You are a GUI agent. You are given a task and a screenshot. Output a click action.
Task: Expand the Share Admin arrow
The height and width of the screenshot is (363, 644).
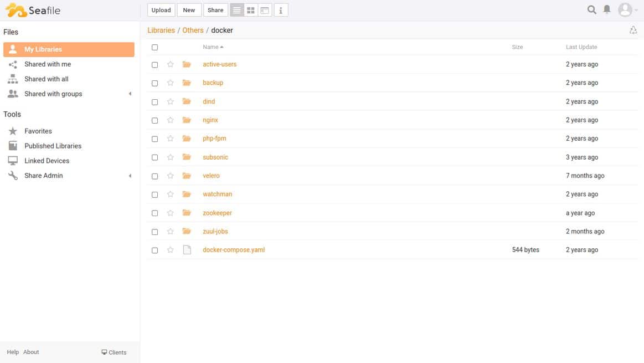point(130,176)
